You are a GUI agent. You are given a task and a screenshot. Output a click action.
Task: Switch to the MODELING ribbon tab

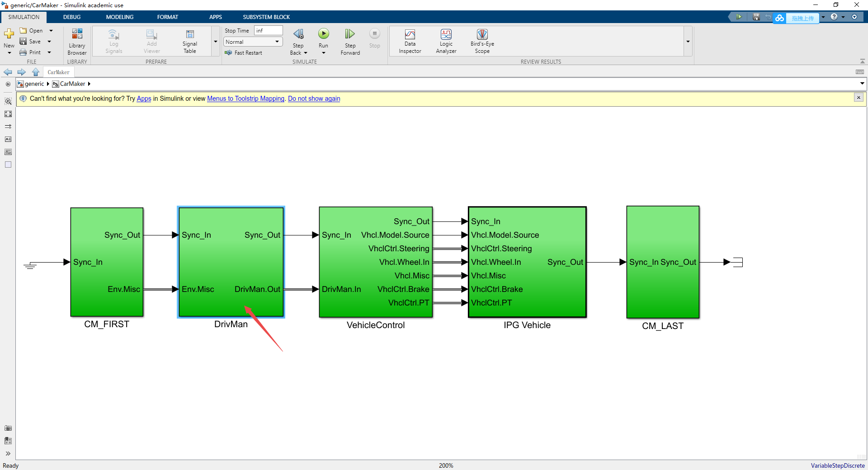coord(119,17)
